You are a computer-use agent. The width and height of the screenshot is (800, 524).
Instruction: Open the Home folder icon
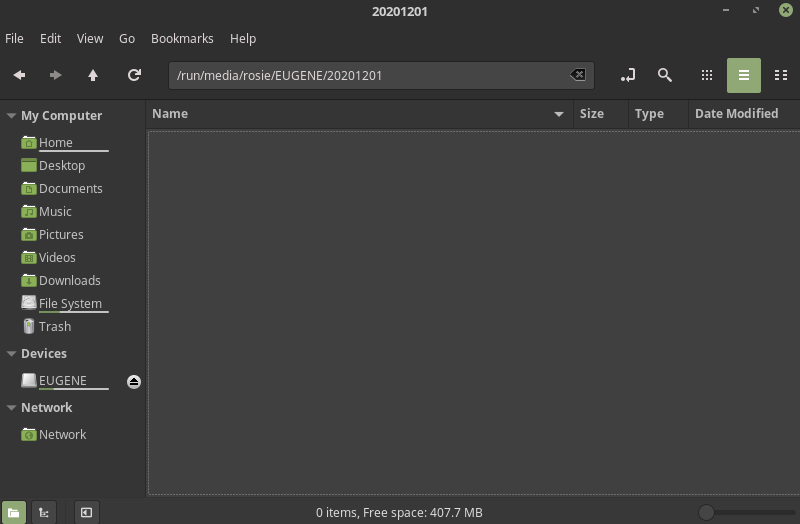click(x=29, y=142)
